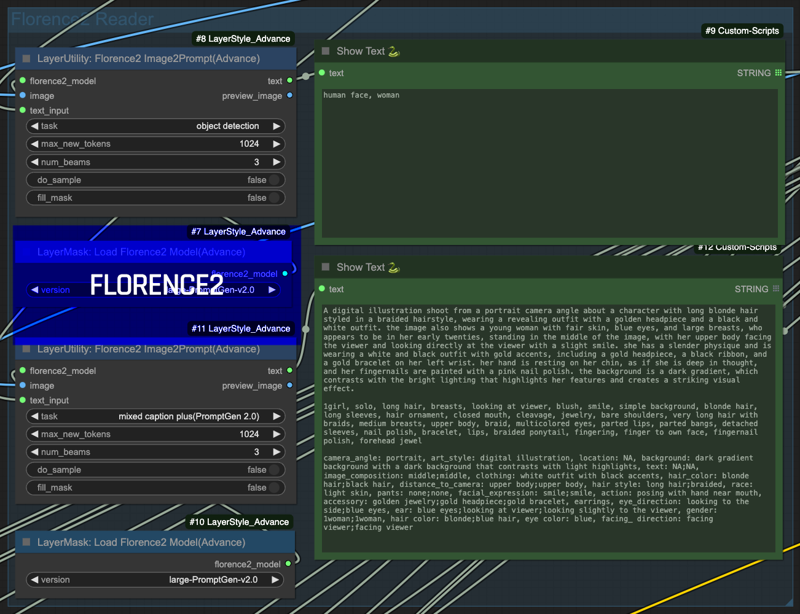Select the LayerMask: Load Florence2 Model(Advance) title bar of node #10
The width and height of the screenshot is (800, 614).
(155, 542)
